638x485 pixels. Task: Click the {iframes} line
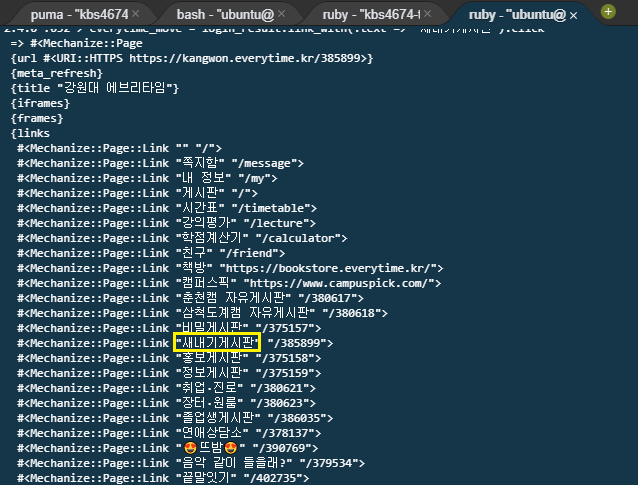coord(41,103)
